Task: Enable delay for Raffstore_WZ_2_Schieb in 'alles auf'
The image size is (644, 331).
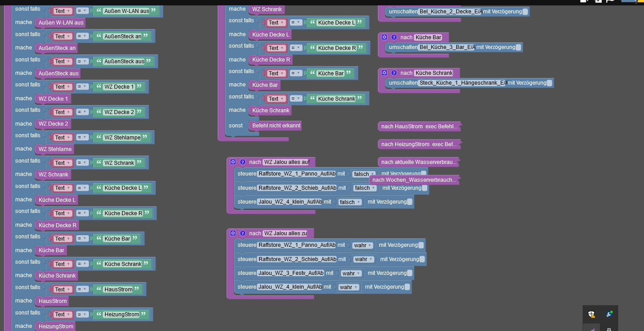Action: point(425,188)
